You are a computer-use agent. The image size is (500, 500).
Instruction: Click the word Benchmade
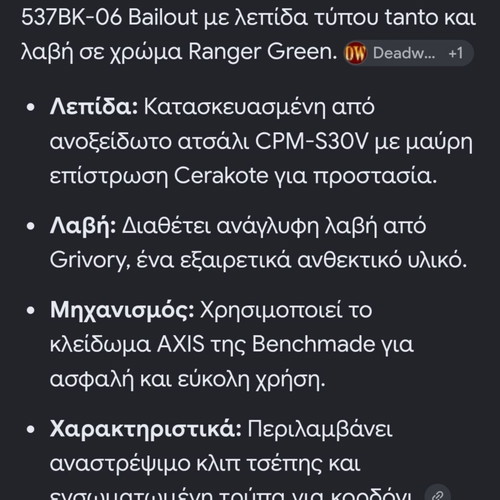[x=313, y=344]
